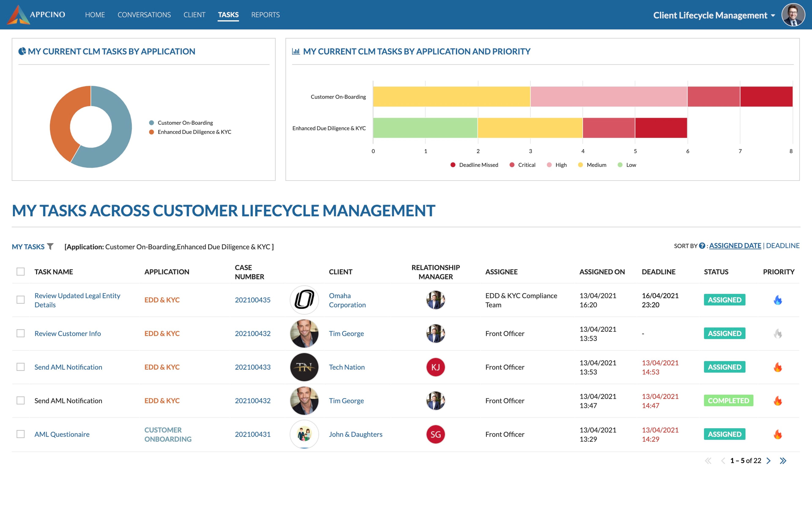Open the Tech Nation client link
Image resolution: width=812 pixels, height=513 pixels.
point(347,367)
